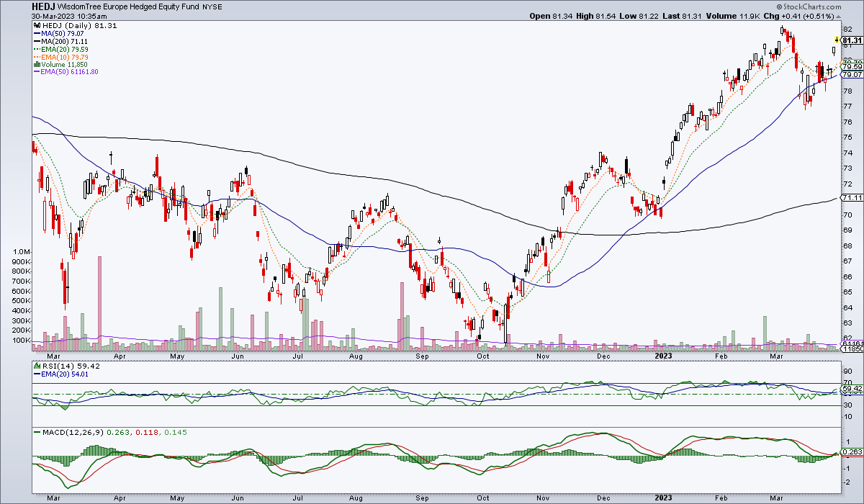Click the 1.0M volume axis label
This screenshot has width=864, height=504.
[x=21, y=251]
